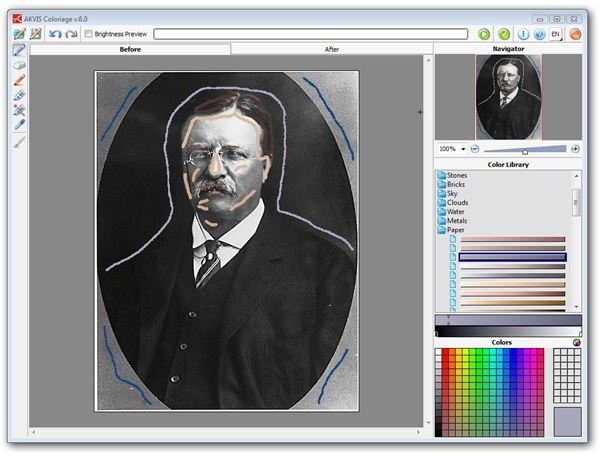Click the grayed-out brush tool

click(19, 142)
